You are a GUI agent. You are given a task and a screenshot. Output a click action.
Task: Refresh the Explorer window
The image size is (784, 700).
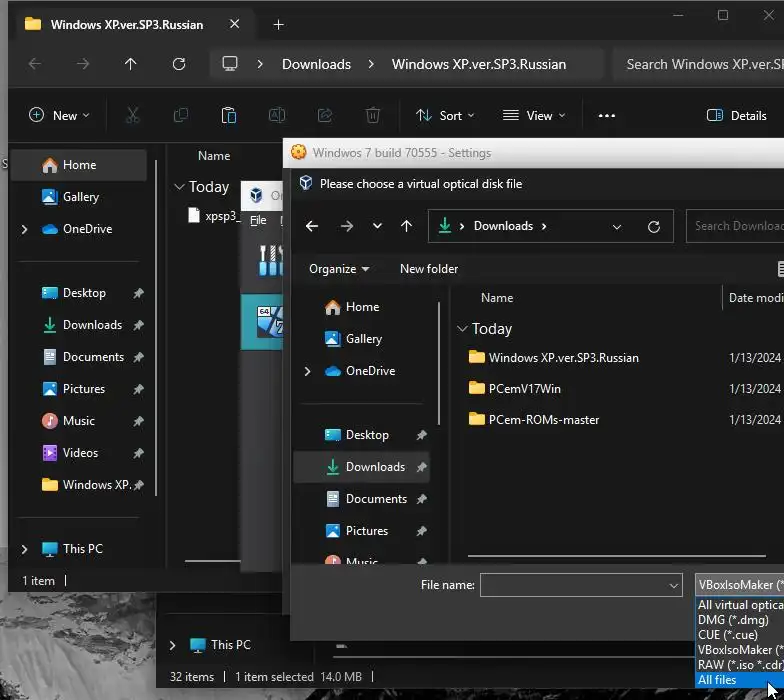tap(178, 64)
